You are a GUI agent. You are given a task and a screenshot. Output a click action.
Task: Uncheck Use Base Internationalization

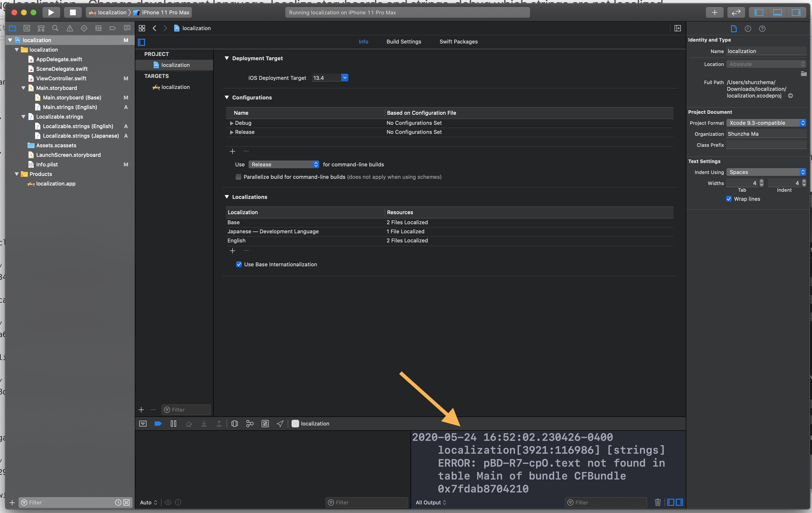(239, 264)
